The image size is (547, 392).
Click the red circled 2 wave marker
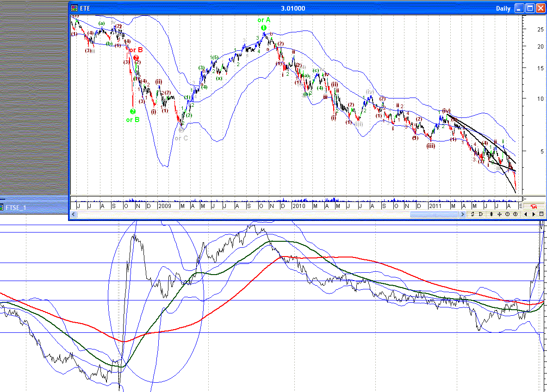136,58
